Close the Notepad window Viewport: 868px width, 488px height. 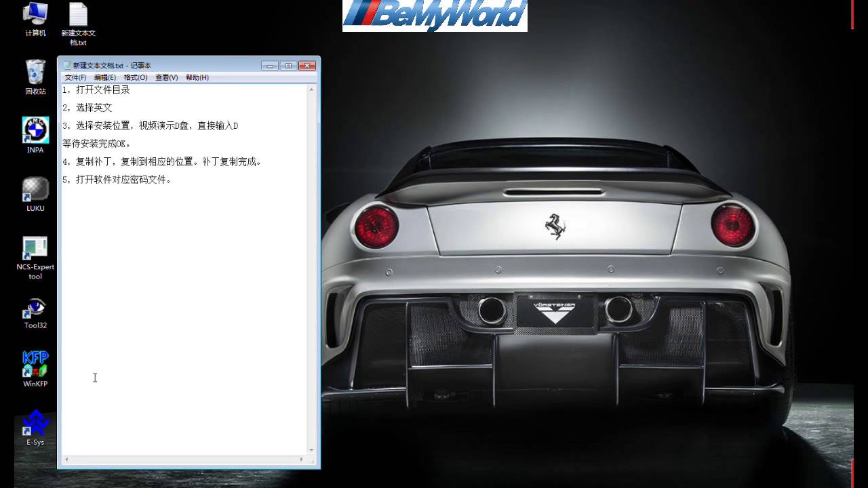pos(307,66)
